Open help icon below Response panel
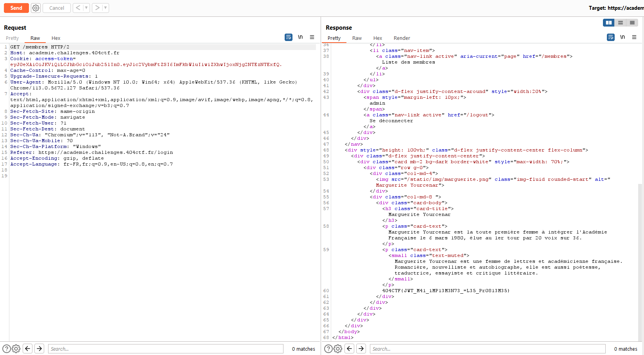The image size is (644, 355). click(x=328, y=349)
